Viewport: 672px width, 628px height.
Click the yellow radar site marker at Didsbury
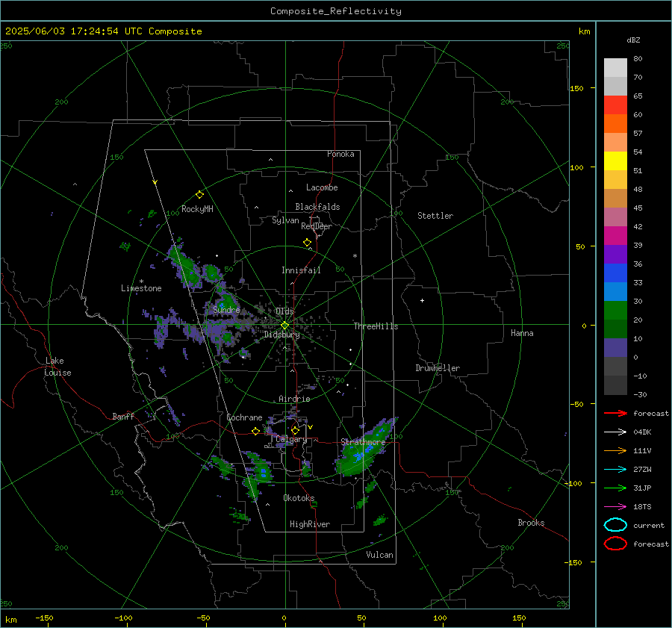[x=284, y=326]
